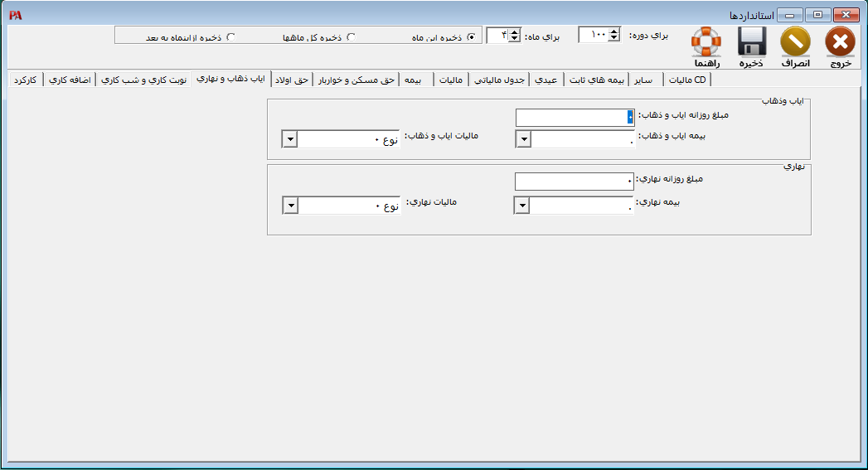
Task: Expand the 'مالیات ایاب و ذهاب' dropdown
Action: pyautogui.click(x=289, y=139)
